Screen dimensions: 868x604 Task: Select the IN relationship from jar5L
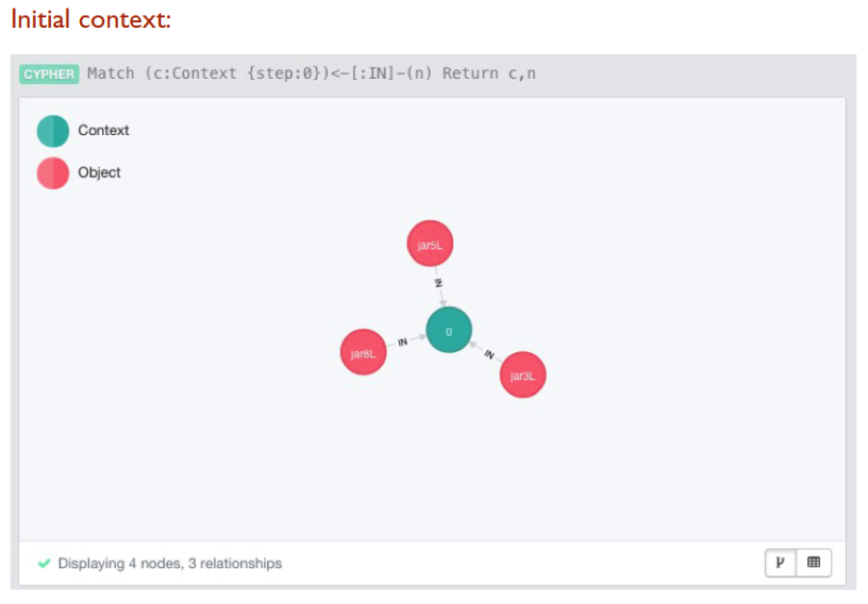click(439, 284)
